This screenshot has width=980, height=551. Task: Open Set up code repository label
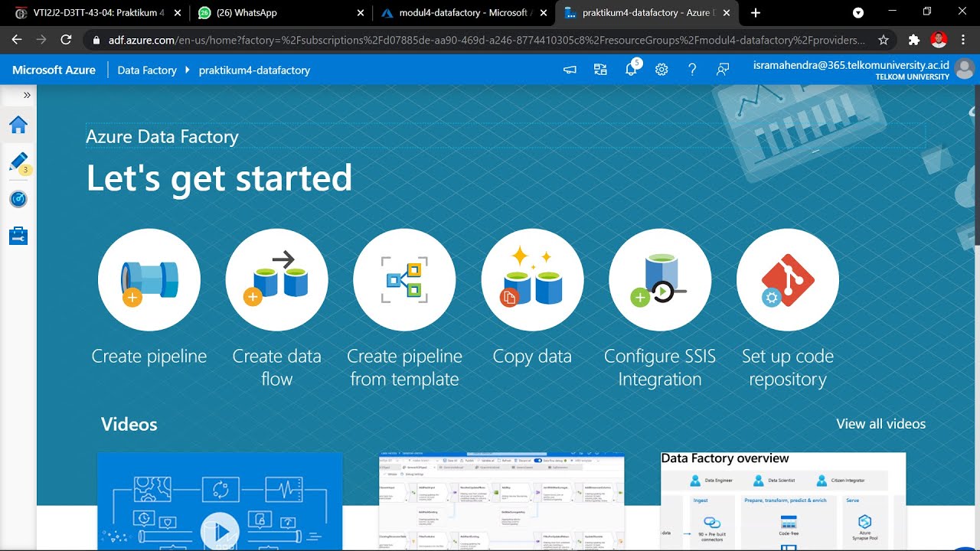[x=788, y=367]
